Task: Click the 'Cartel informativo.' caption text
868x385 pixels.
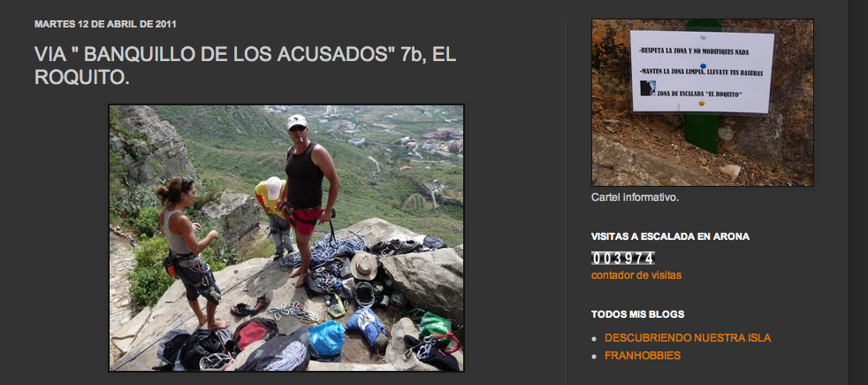Action: tap(635, 197)
